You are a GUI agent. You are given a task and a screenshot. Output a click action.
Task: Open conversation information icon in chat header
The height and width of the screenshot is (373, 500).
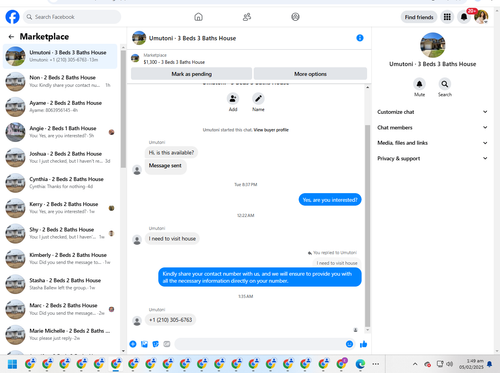[x=360, y=38]
